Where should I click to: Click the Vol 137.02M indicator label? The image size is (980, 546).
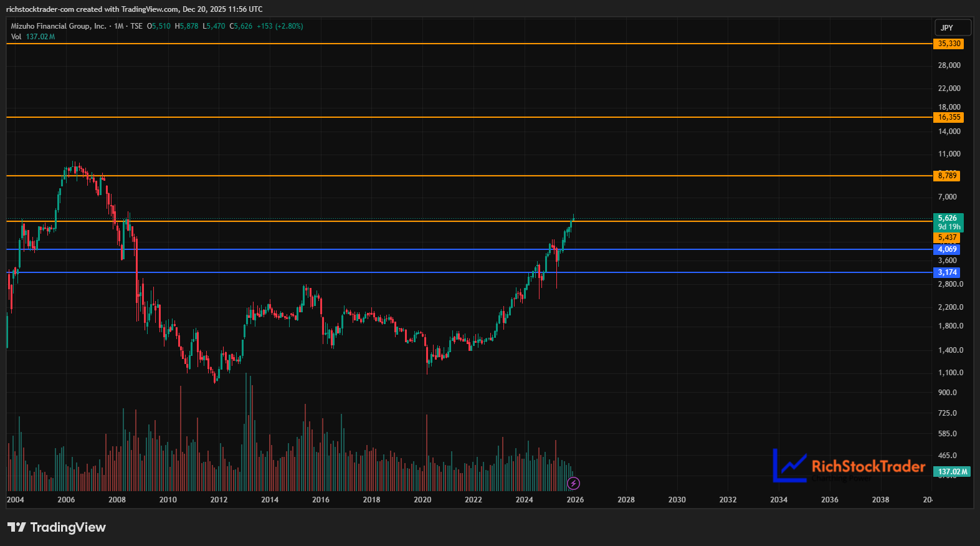coord(33,37)
